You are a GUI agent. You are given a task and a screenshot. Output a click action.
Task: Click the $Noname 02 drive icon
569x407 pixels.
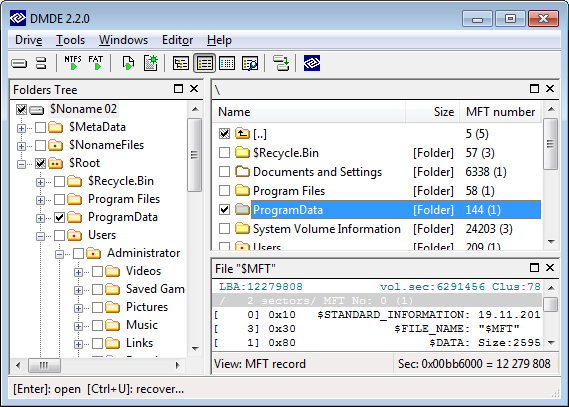tap(36, 110)
